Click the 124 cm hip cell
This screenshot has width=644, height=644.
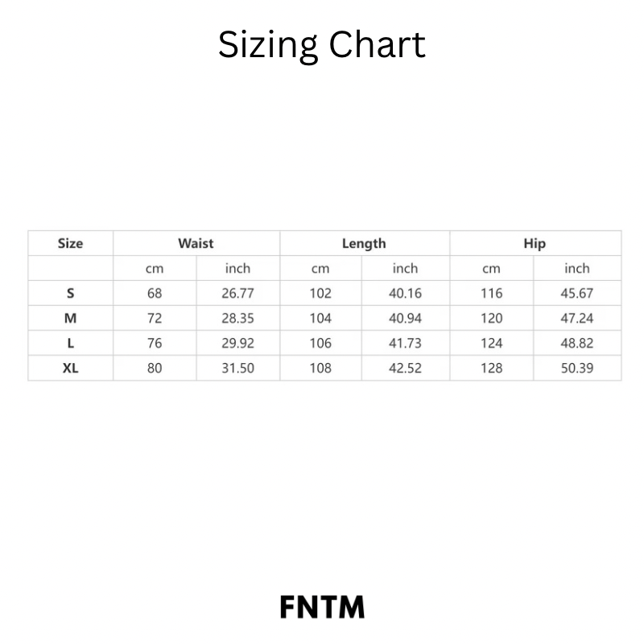491,343
